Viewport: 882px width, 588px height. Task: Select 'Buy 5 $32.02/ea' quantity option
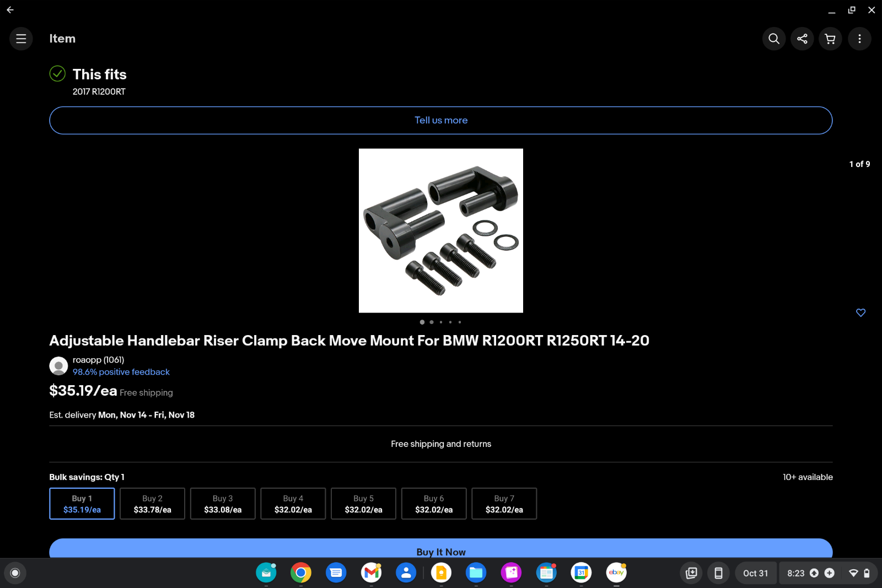click(x=363, y=504)
